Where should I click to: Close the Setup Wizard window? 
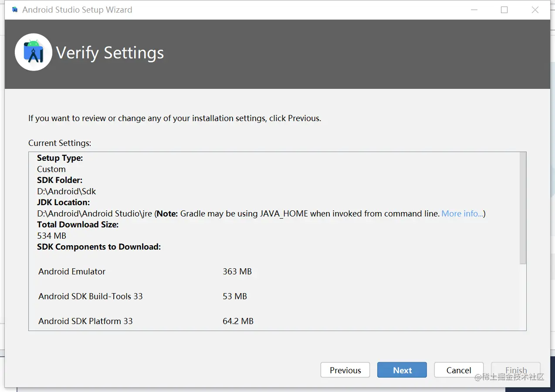(535, 10)
